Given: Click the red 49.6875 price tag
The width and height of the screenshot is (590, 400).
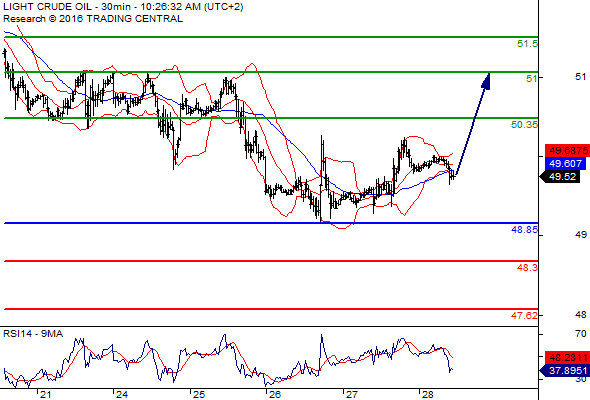Looking at the screenshot, I should pyautogui.click(x=567, y=151).
